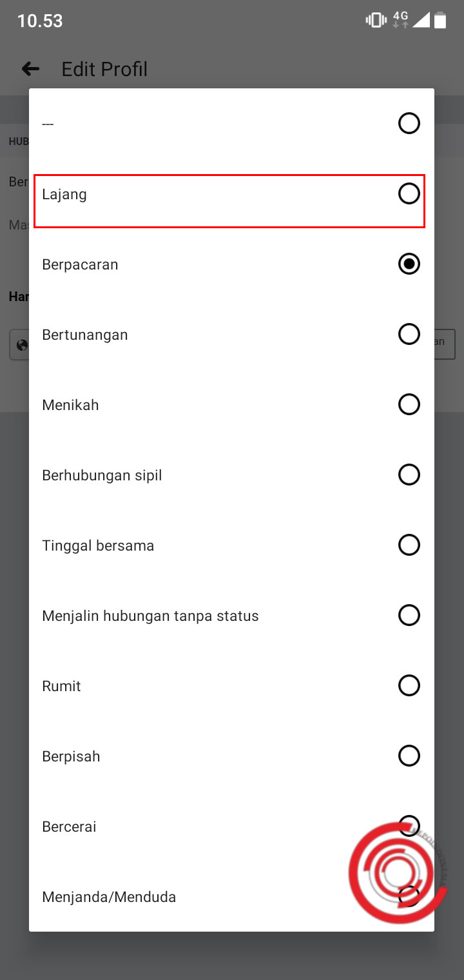
Task: Pick Menjanda/Menduda status option
Action: click(x=109, y=897)
